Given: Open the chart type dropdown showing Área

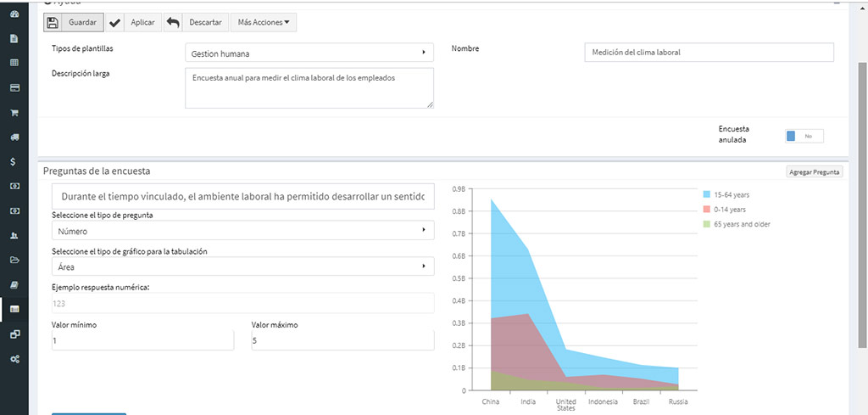Looking at the screenshot, I should coord(242,266).
